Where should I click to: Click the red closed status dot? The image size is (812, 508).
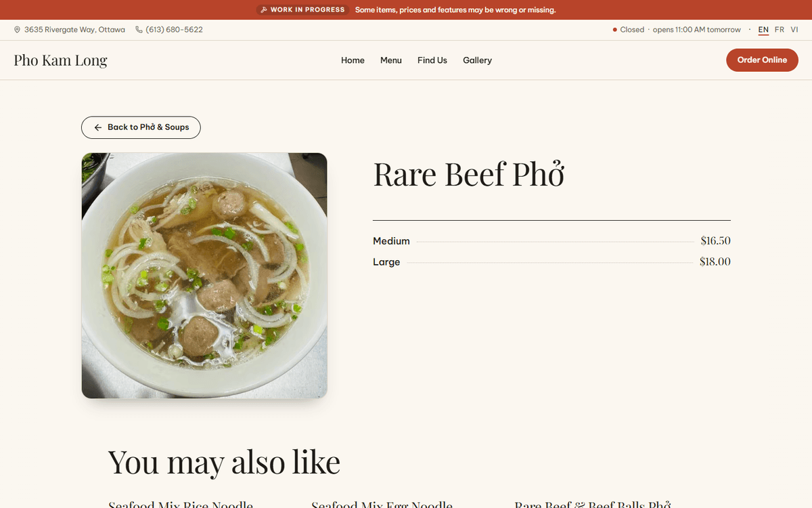[614, 30]
